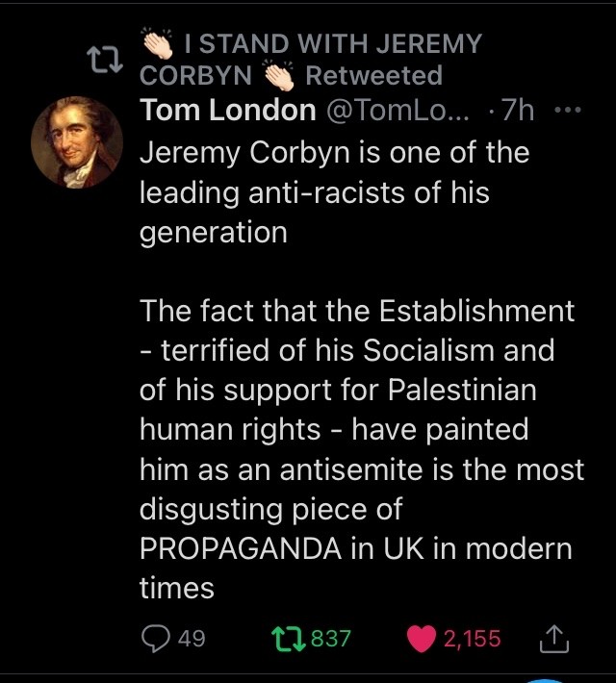Tap the 'The fact that the Establishment' line
Viewport: 616px width, 683px height.
click(357, 311)
